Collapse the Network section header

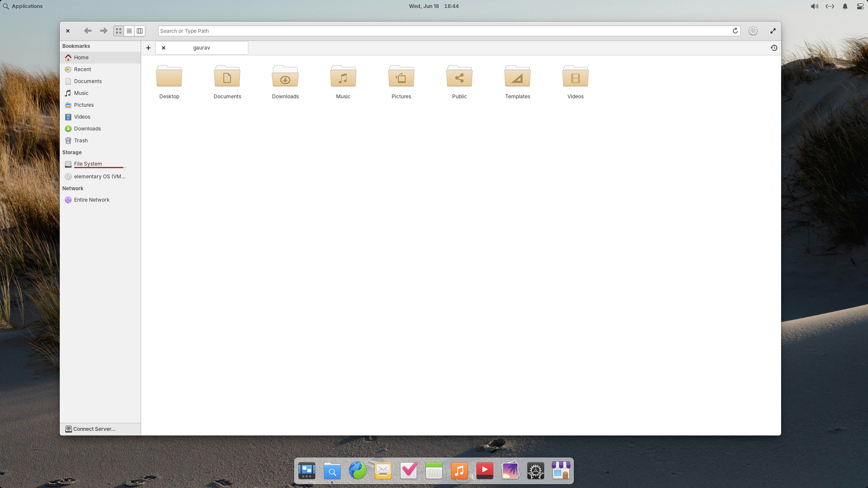(x=73, y=189)
